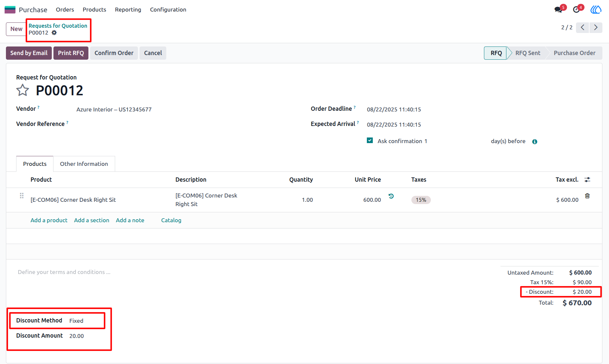Switch to the Other Information tab
The image size is (609, 364).
(84, 164)
